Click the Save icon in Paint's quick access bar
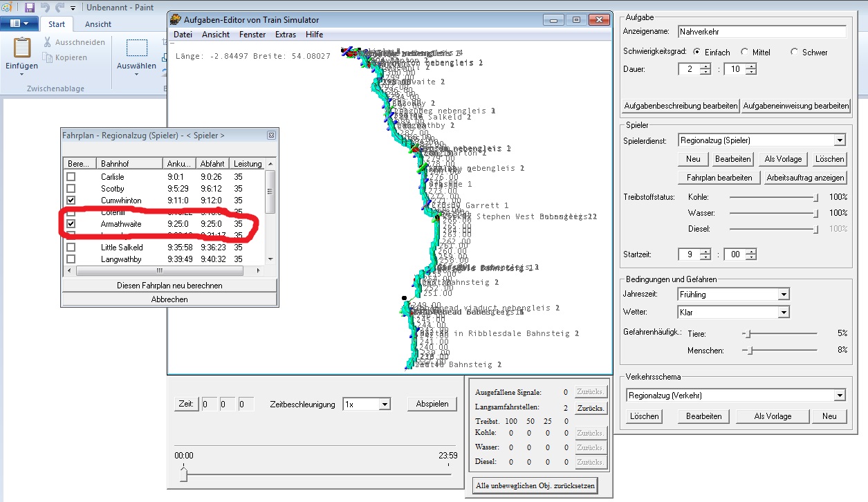 click(x=30, y=8)
